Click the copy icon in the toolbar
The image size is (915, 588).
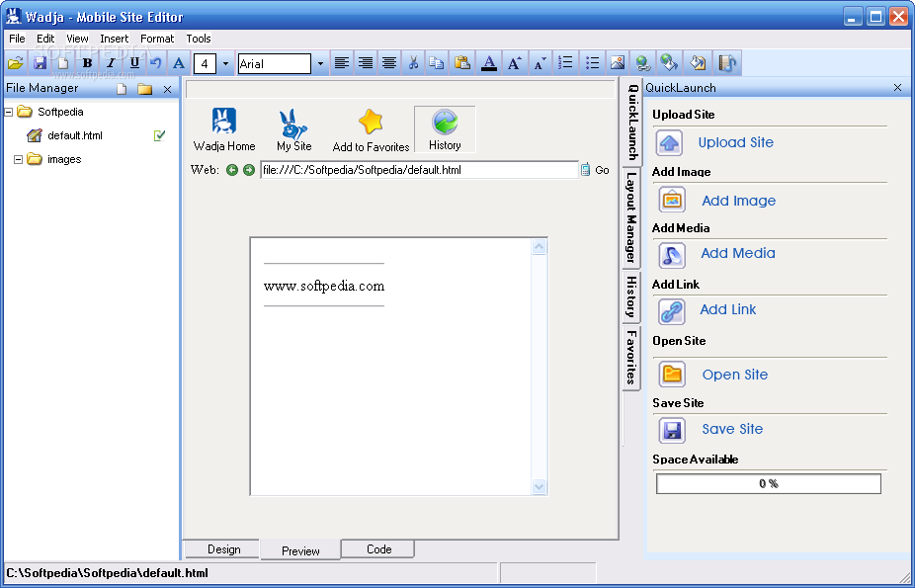coord(437,63)
